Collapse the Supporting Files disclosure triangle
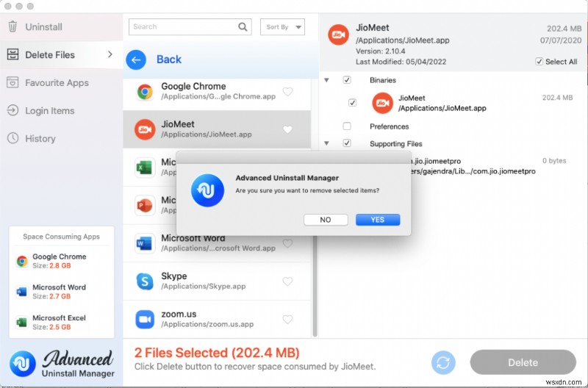Viewport: 588px width, 388px height. [326, 143]
